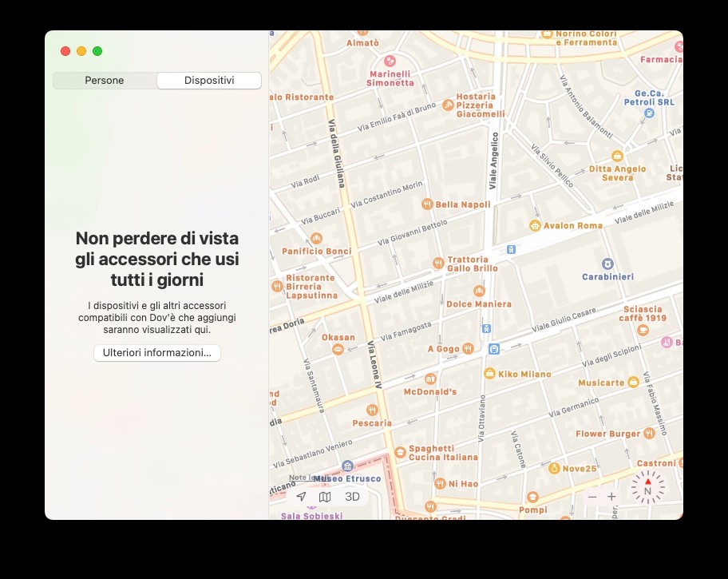Click Sciascia caffè 1919 pin

click(x=643, y=331)
